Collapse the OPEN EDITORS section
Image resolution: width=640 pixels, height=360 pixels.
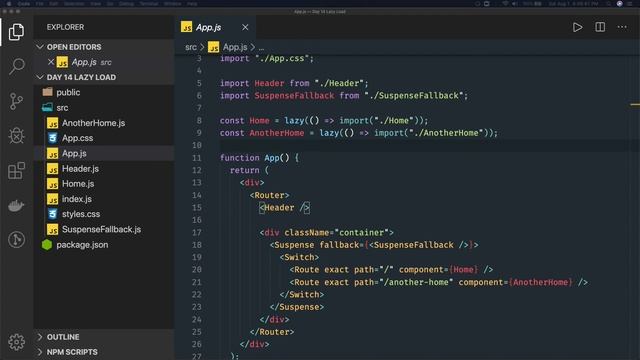pos(104,47)
